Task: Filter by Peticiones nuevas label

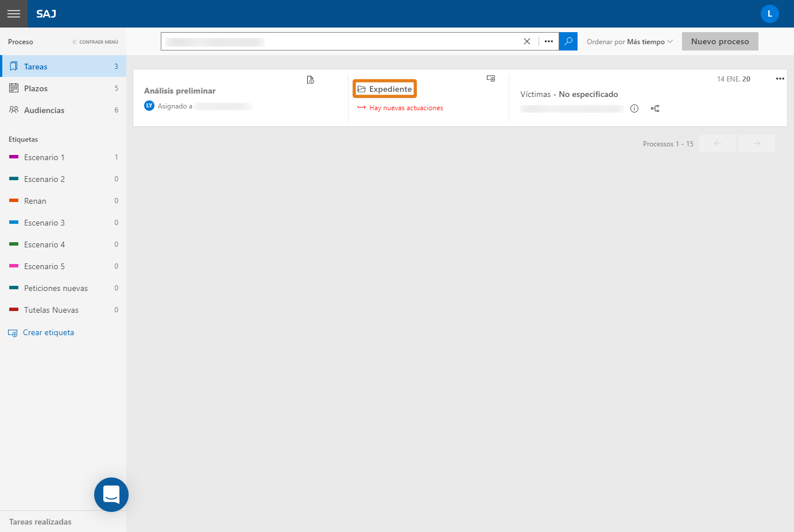Action: 63,288
